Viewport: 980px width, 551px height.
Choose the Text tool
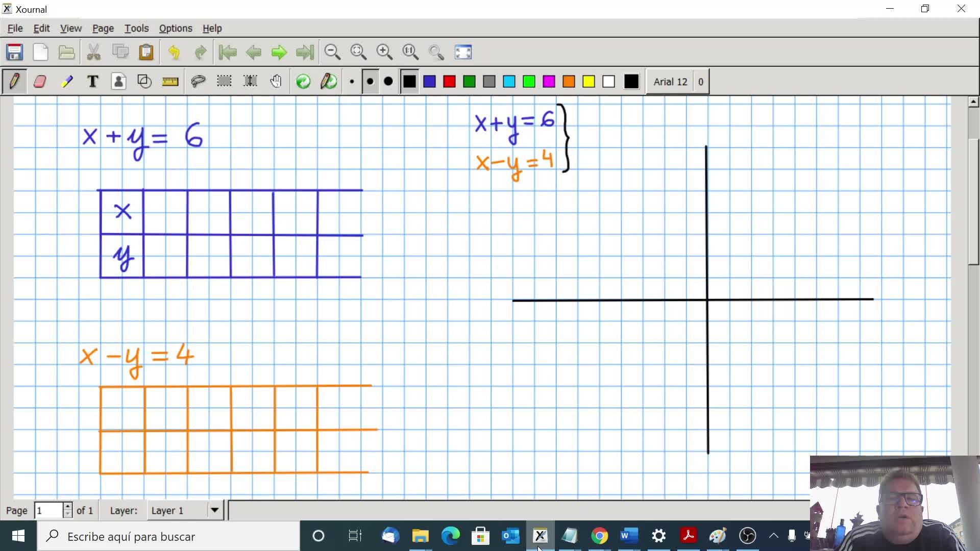(92, 82)
